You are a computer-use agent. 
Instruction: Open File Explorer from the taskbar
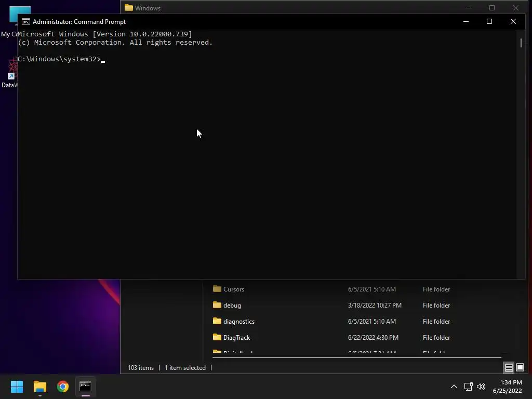coord(39,387)
